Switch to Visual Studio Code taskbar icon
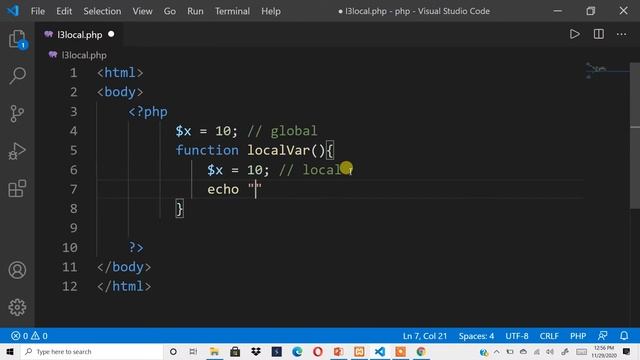 (x=380, y=351)
